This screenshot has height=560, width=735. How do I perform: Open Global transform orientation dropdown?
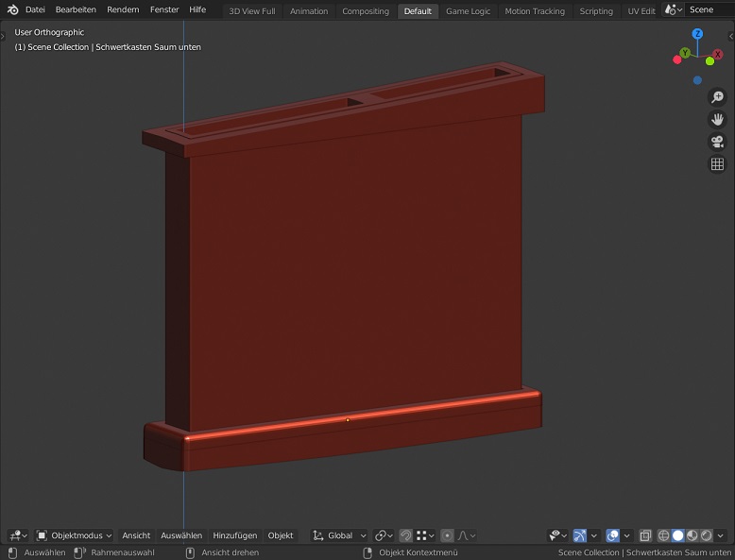(340, 535)
